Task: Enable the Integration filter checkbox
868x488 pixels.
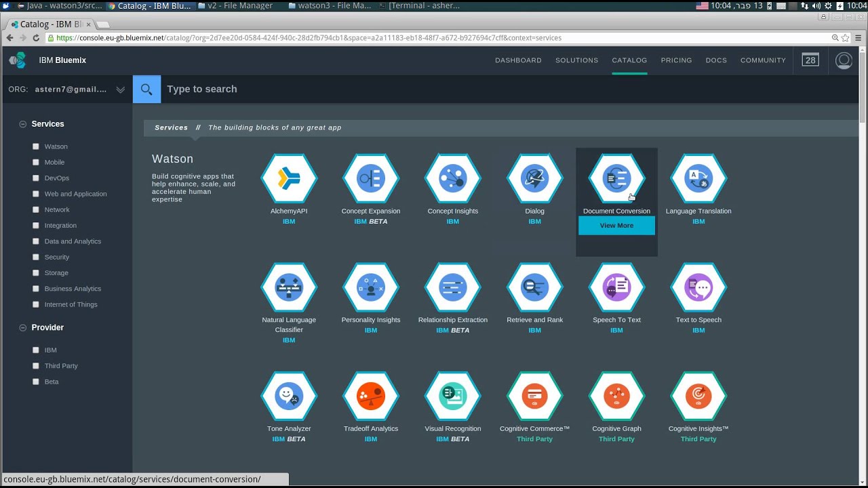Action: (x=36, y=226)
